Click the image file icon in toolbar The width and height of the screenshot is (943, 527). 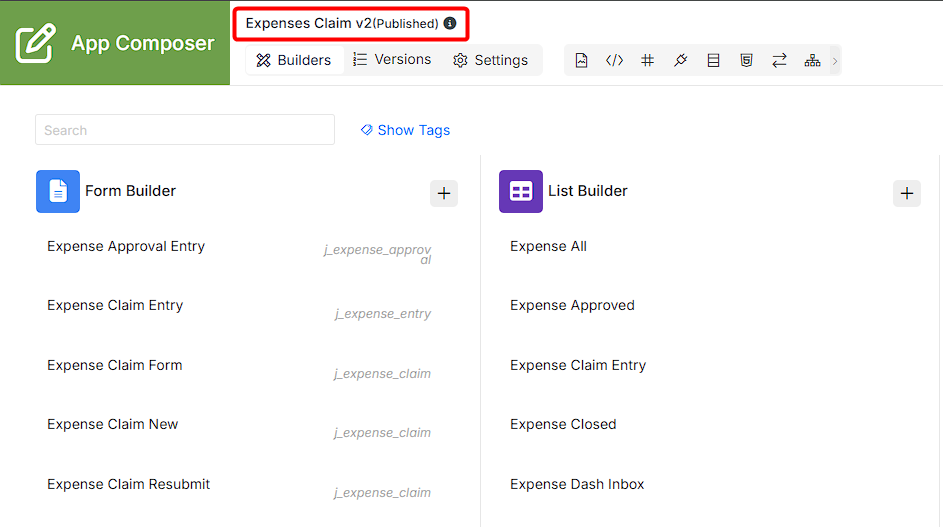tap(581, 60)
